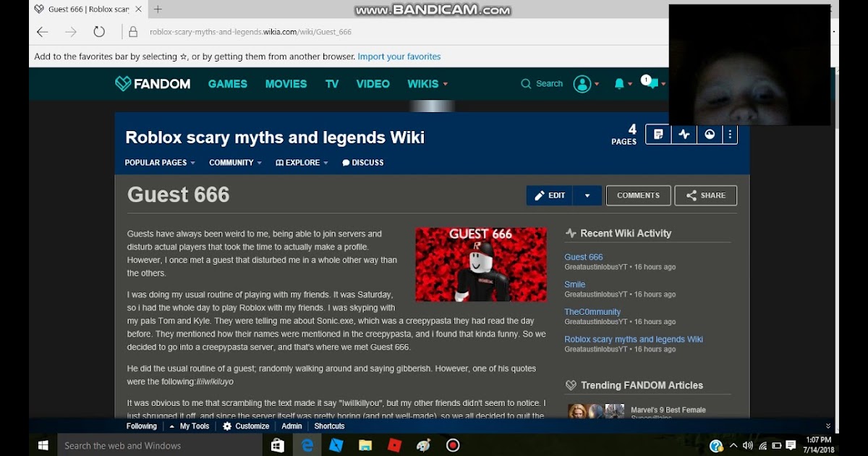Click the EDIT button

point(550,195)
